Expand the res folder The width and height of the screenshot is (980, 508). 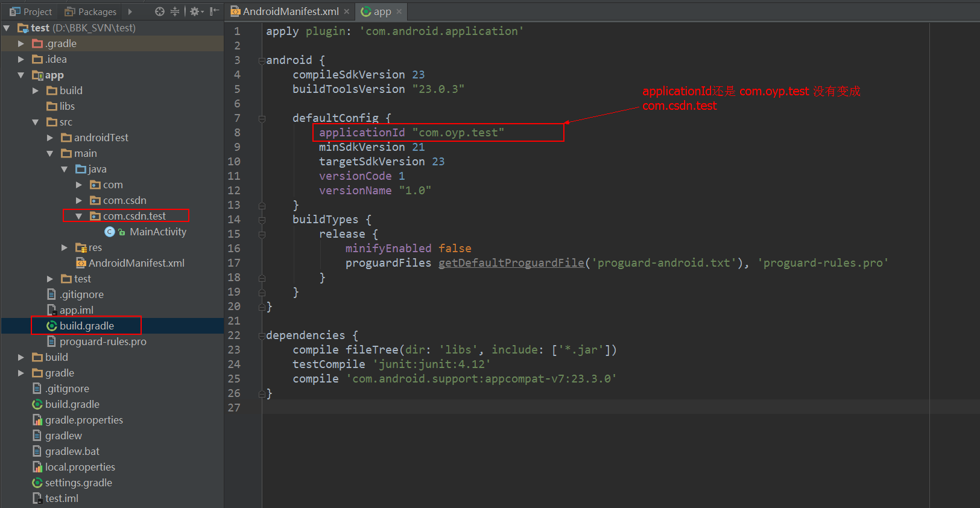pos(65,247)
